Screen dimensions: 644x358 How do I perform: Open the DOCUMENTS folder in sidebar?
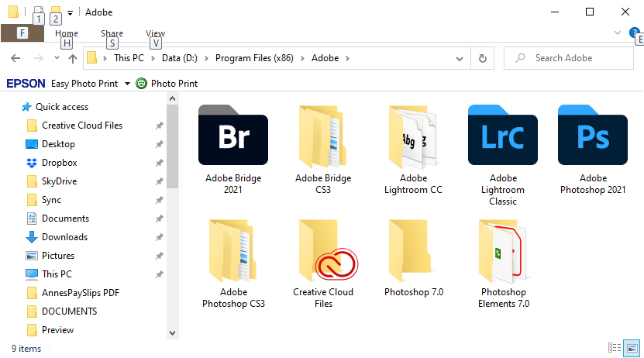click(x=61, y=312)
